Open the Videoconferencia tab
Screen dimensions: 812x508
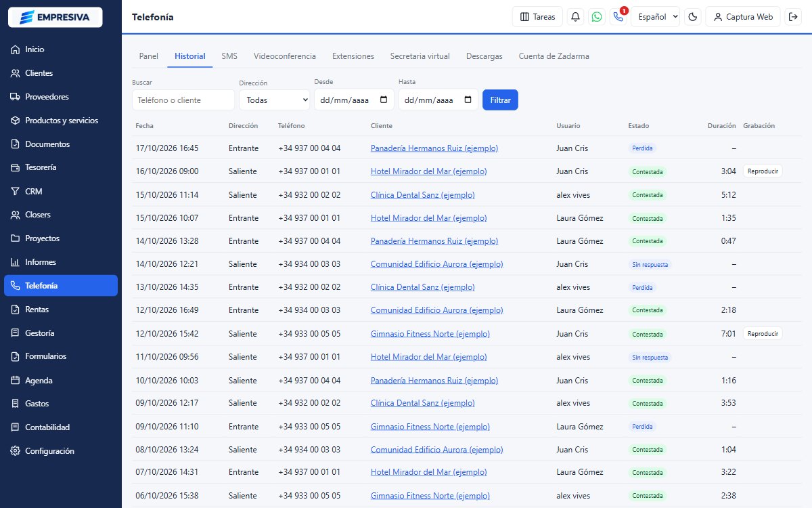tap(285, 56)
